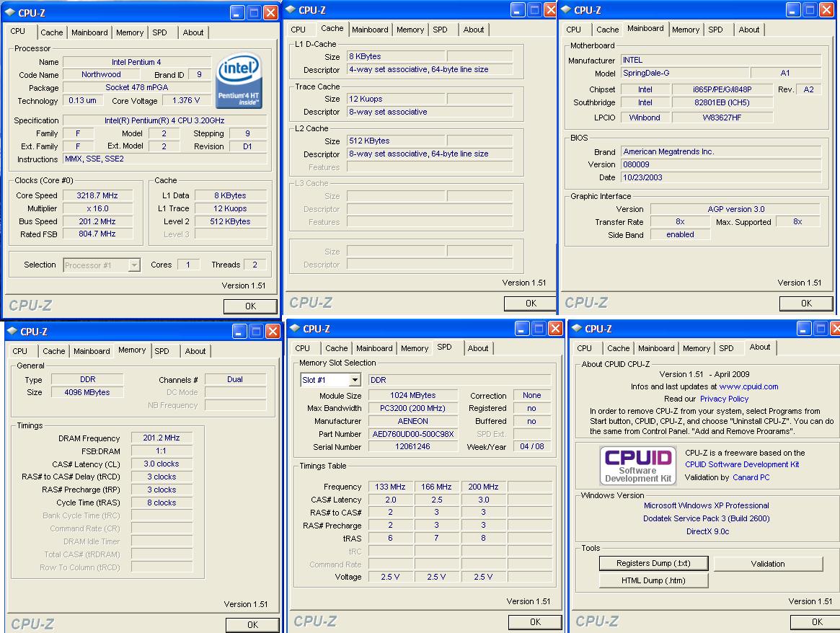Click the Chipset value 'i865P/PE/G/i848P'

(x=722, y=89)
